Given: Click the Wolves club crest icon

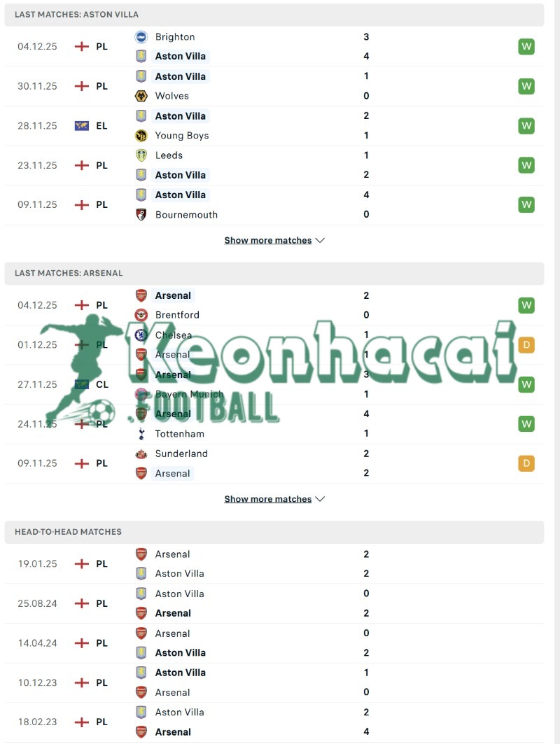Looking at the screenshot, I should click(x=141, y=96).
